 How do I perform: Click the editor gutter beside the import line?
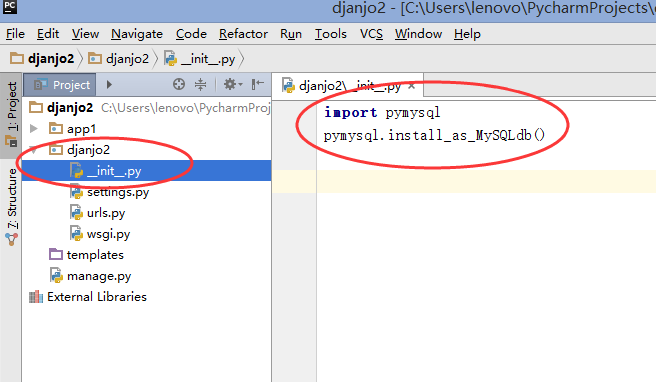pyautogui.click(x=294, y=113)
